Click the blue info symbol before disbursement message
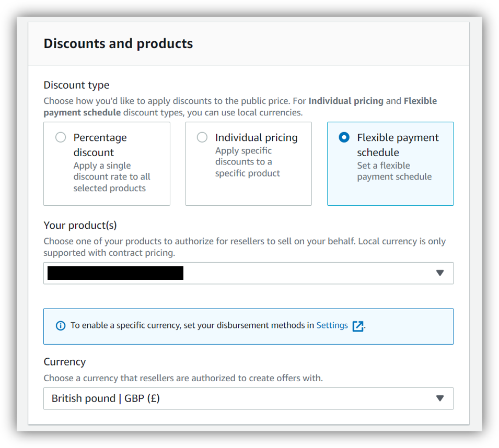499x448 pixels. coord(61,325)
